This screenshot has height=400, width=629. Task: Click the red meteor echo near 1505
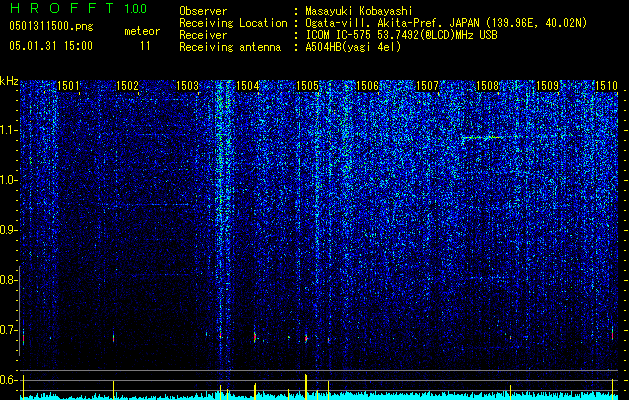point(306,338)
